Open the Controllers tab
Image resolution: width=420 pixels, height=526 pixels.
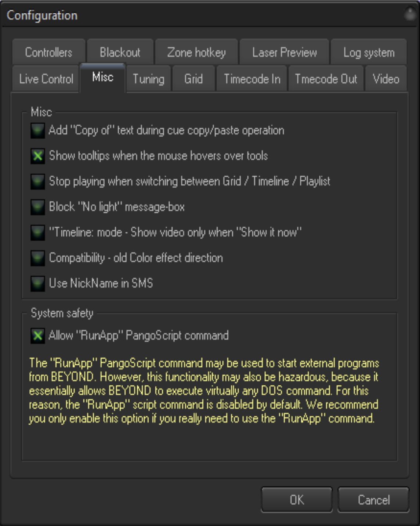(48, 52)
